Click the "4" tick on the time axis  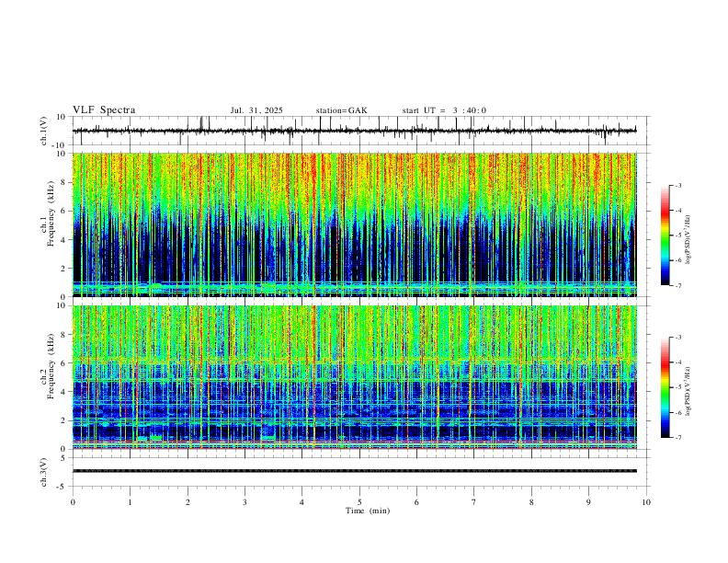coord(302,502)
